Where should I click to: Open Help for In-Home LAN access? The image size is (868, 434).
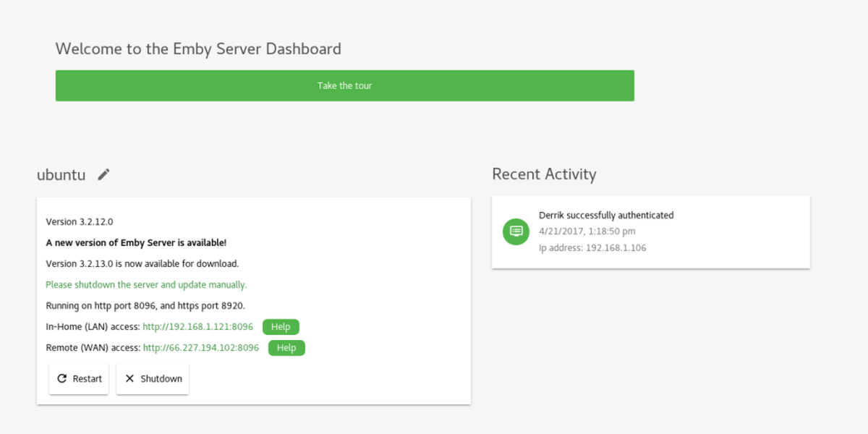click(281, 327)
